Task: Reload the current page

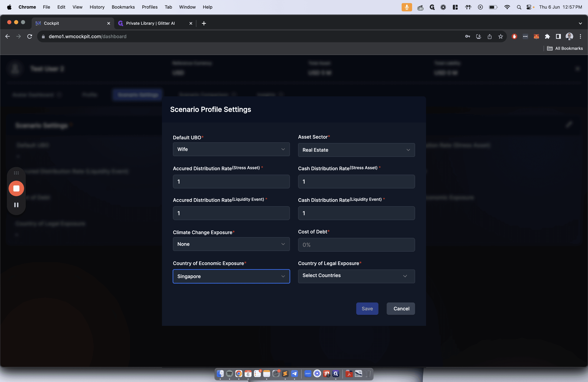Action: (x=30, y=36)
